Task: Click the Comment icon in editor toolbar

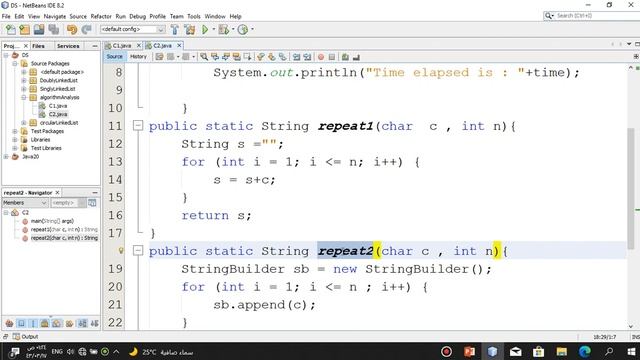Action: click(345, 57)
